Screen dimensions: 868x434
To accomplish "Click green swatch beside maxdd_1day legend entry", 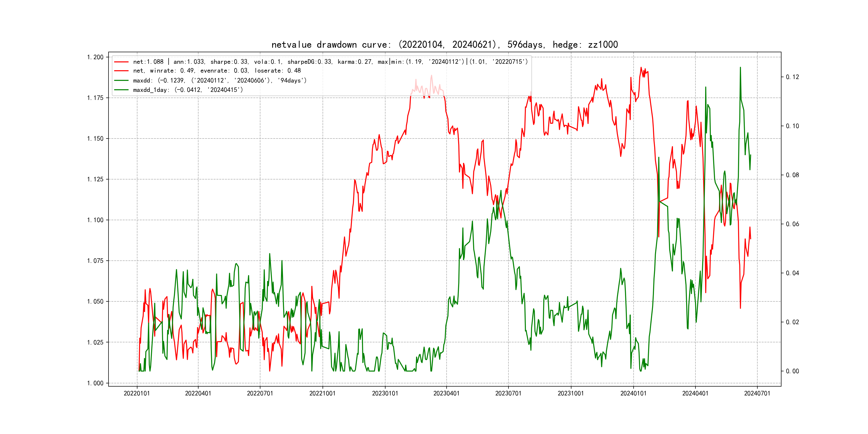I will [121, 90].
